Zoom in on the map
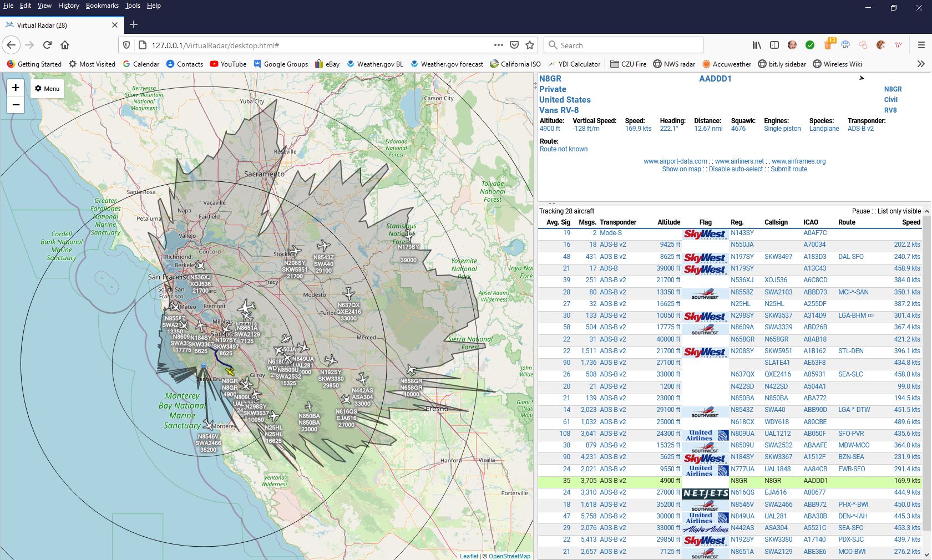932x560 pixels. (x=16, y=88)
